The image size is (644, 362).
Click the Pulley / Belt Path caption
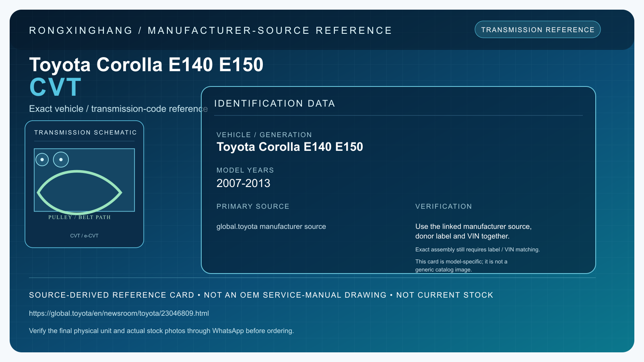(x=79, y=217)
